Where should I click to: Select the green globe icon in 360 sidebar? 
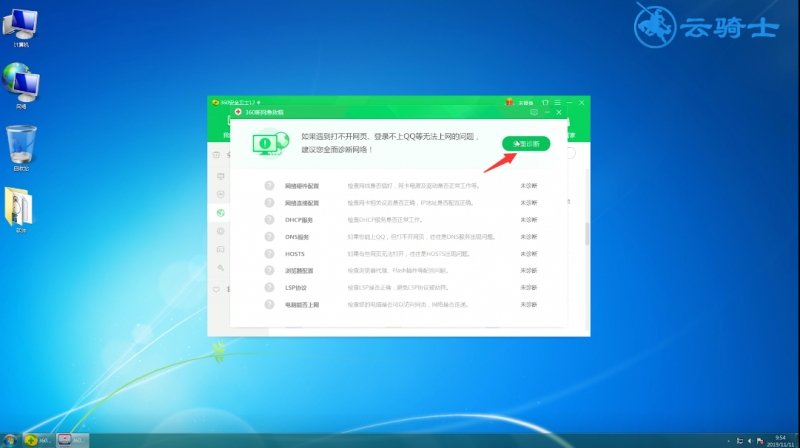220,213
